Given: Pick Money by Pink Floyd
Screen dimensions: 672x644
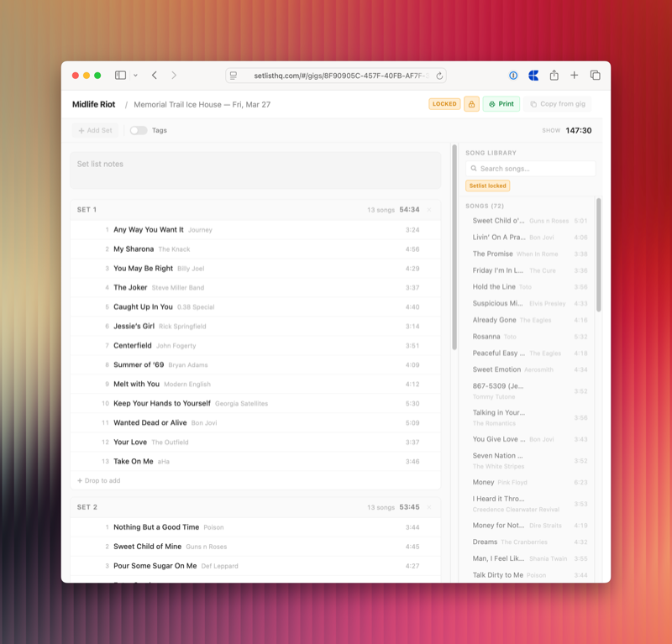Looking at the screenshot, I should coord(530,482).
